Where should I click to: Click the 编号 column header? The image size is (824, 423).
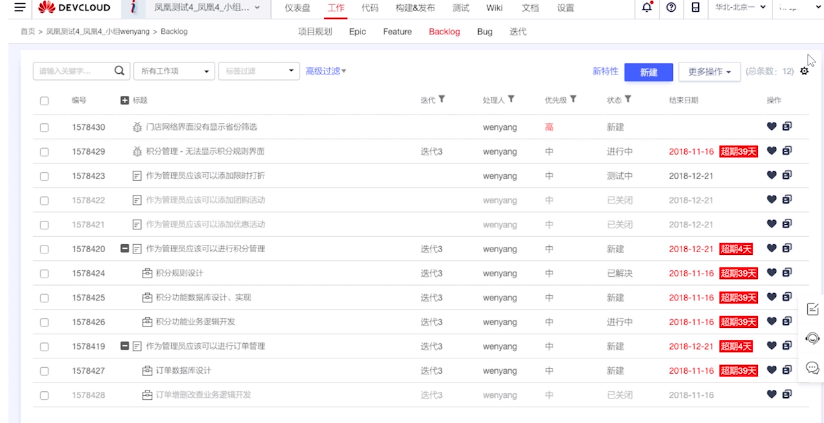tap(79, 100)
